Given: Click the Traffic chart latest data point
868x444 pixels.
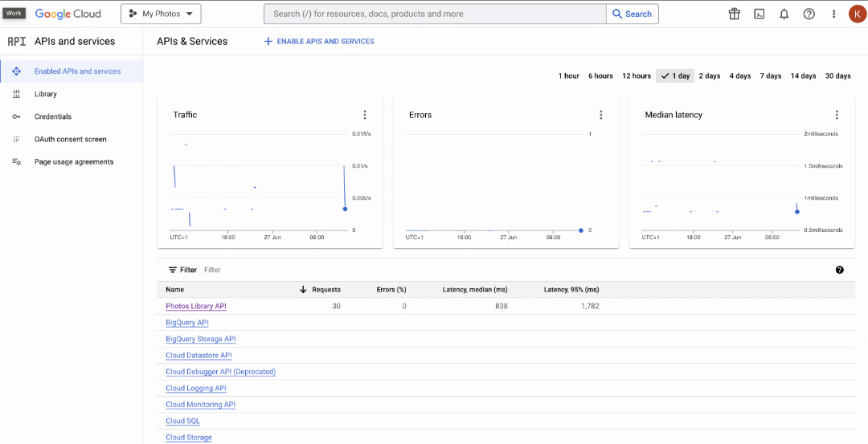Looking at the screenshot, I should pyautogui.click(x=345, y=209).
